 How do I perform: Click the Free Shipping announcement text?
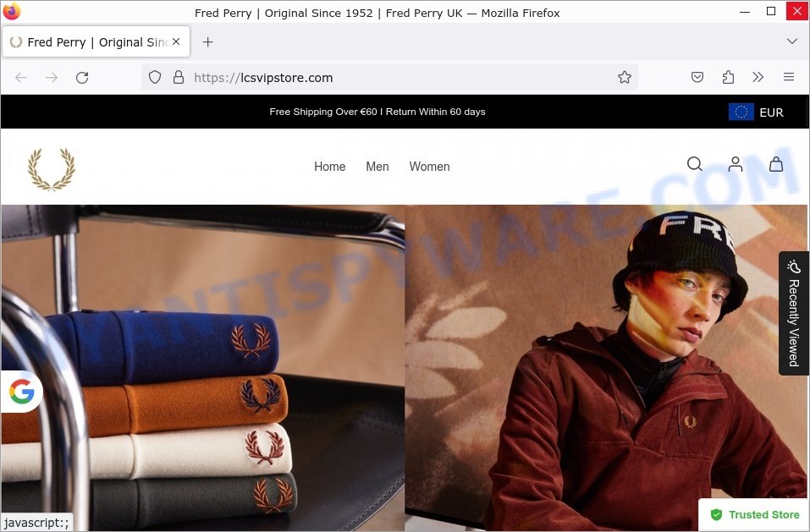tap(377, 112)
